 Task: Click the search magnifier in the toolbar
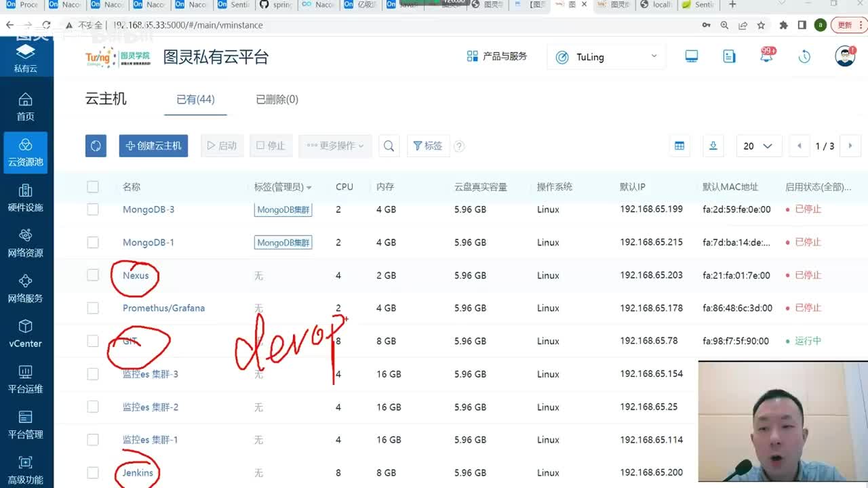[389, 146]
